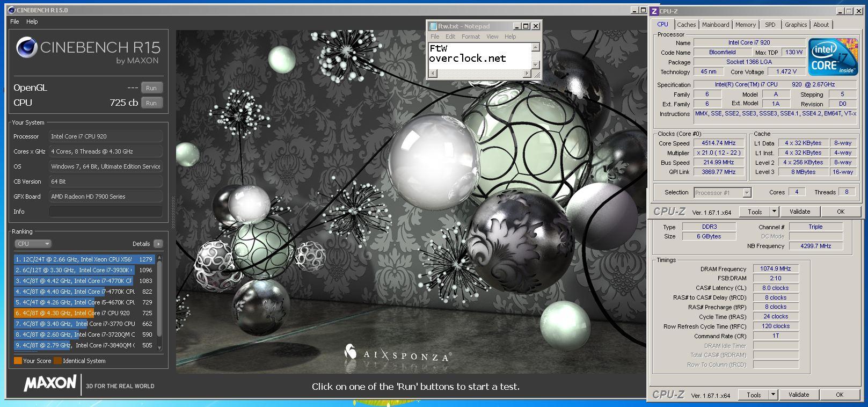Click upper CPU-Z Tools button
Image resolution: width=868 pixels, height=407 pixels.
(755, 212)
